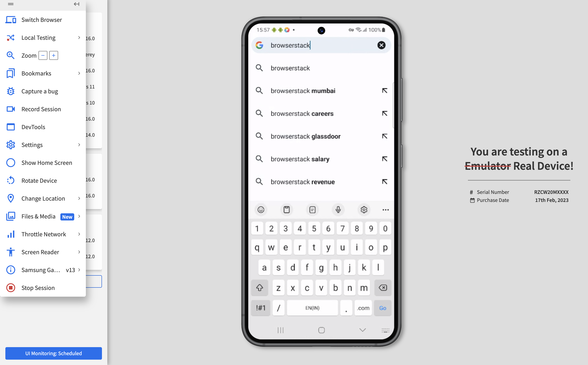Click the Show Home Screen icon
The image size is (588, 365).
point(10,163)
